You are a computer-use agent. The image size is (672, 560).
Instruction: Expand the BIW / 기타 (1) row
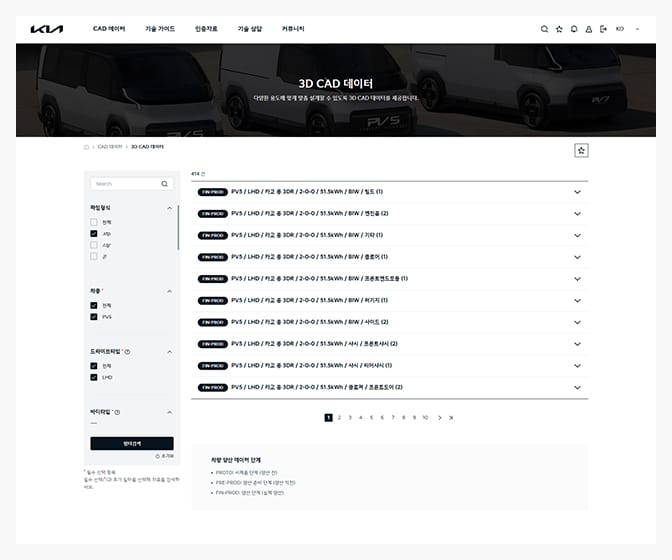coord(577,236)
